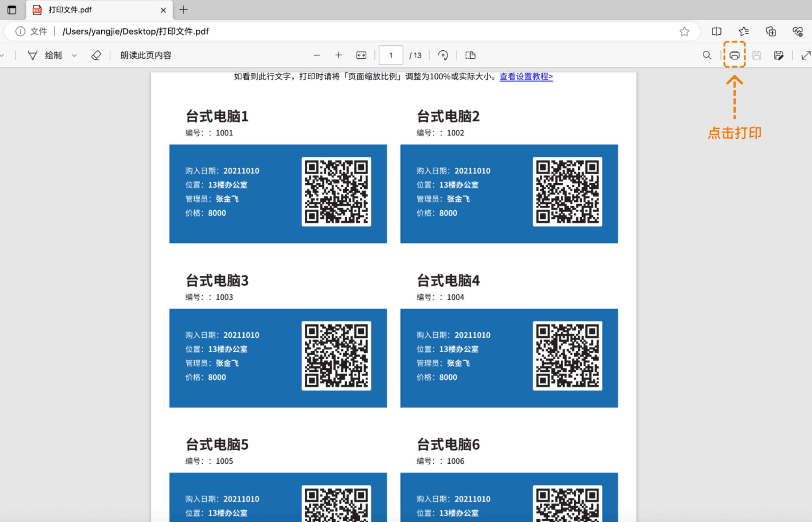Viewport: 812px width, 522px height.
Task: Toggle the tab actions menu icon
Action: point(12,10)
